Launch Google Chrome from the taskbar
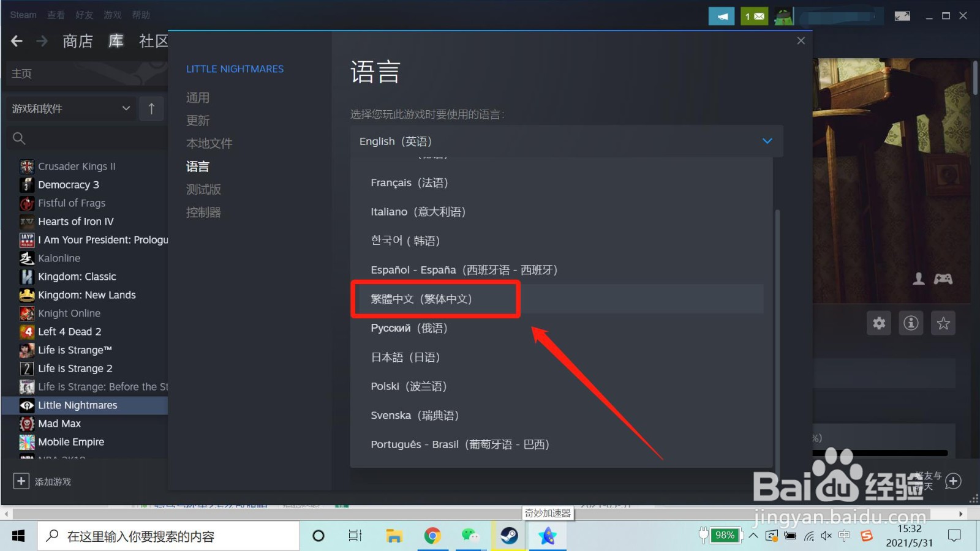The image size is (980, 551). 432,536
